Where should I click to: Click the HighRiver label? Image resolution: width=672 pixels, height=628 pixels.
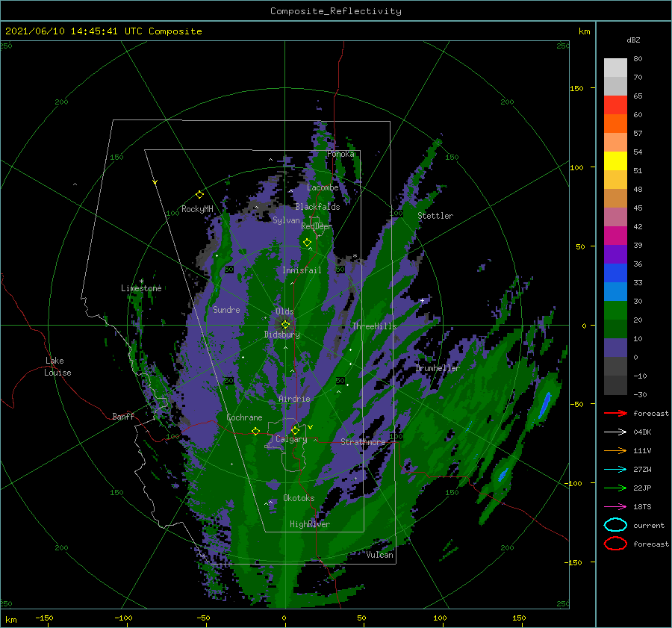[309, 524]
